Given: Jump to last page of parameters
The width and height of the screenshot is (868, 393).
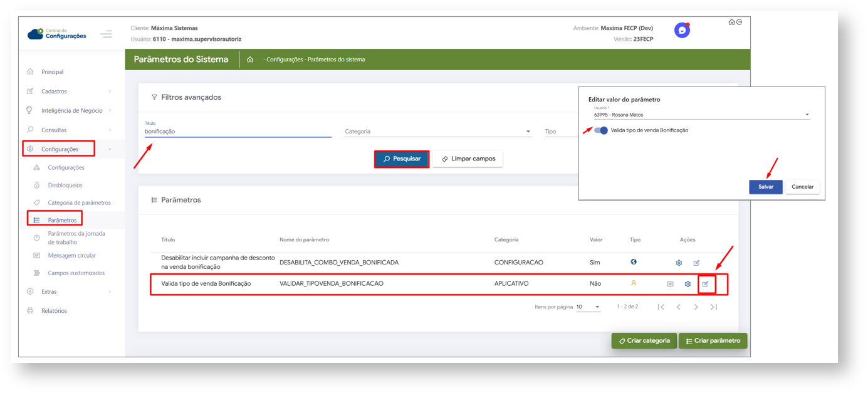Looking at the screenshot, I should tap(713, 307).
